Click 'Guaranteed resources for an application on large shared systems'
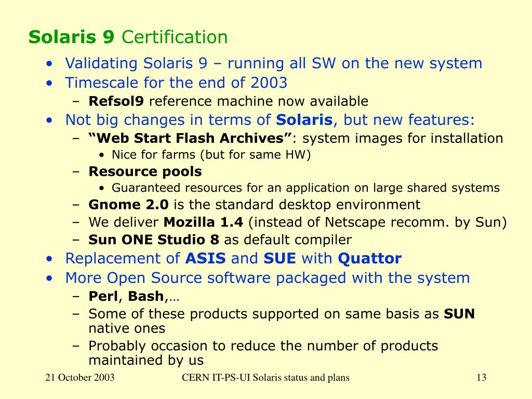Viewport: 532px width, 399px height. [305, 188]
